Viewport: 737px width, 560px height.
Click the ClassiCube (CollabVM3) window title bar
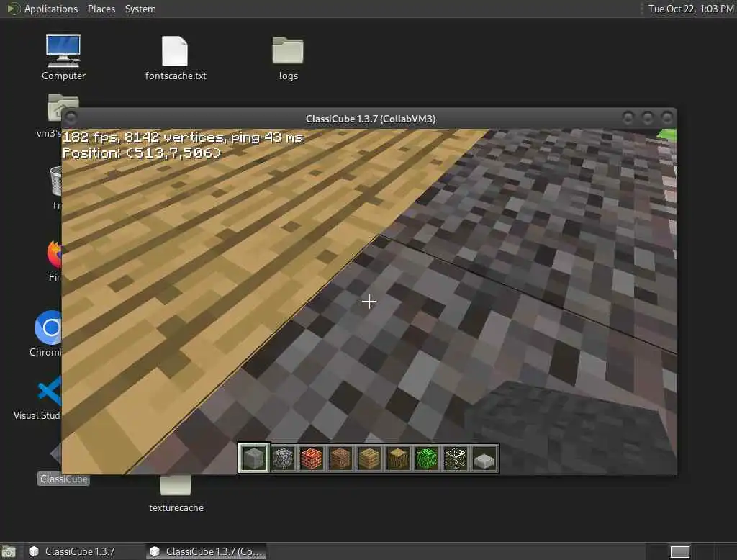(x=371, y=119)
